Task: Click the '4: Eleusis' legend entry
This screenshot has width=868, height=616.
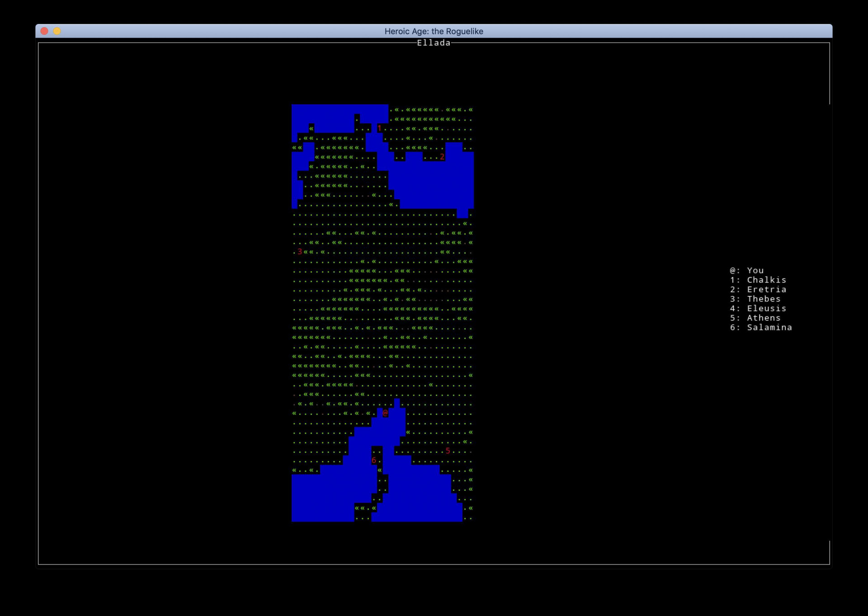Action: click(x=758, y=309)
